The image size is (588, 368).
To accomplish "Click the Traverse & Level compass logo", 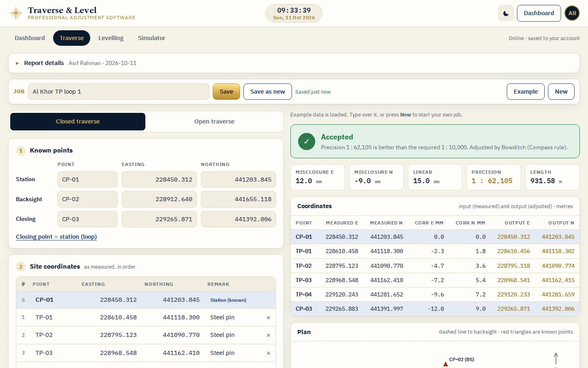I will [x=16, y=13].
